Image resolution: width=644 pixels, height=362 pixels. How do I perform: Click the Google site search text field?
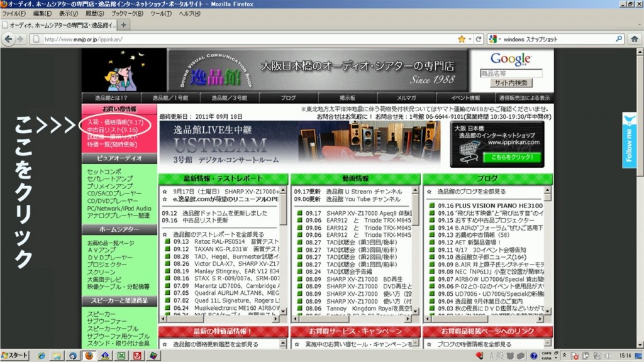pos(511,73)
